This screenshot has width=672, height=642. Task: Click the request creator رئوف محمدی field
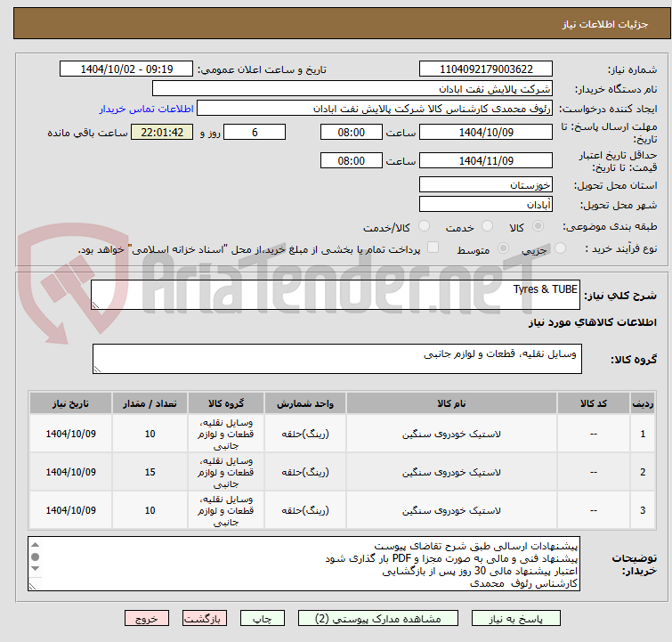[374, 109]
